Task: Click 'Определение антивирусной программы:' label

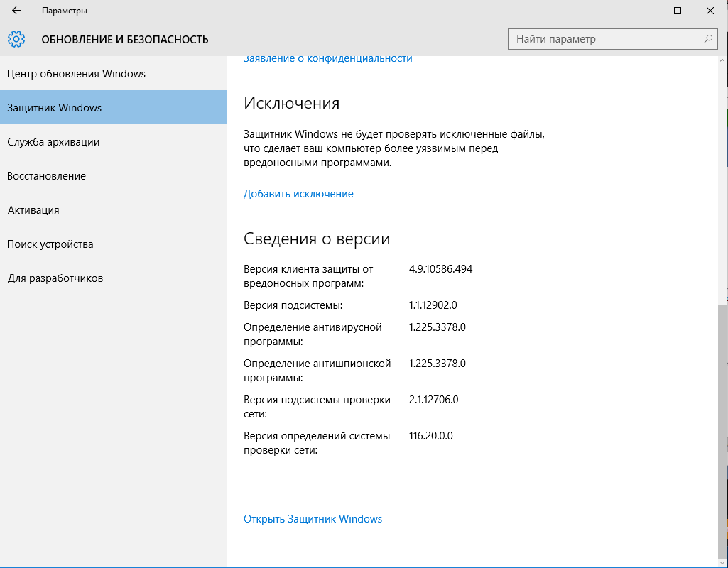Action: click(x=313, y=334)
